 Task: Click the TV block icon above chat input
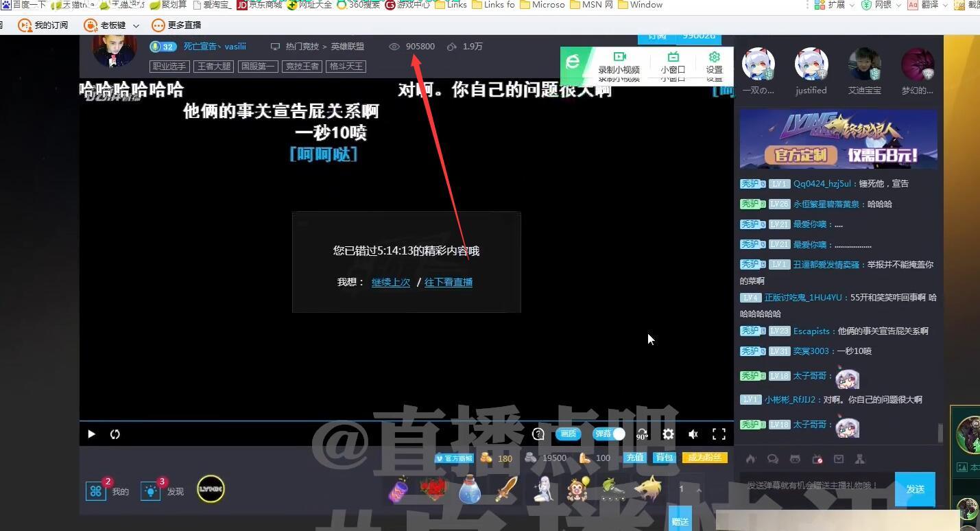[817, 459]
